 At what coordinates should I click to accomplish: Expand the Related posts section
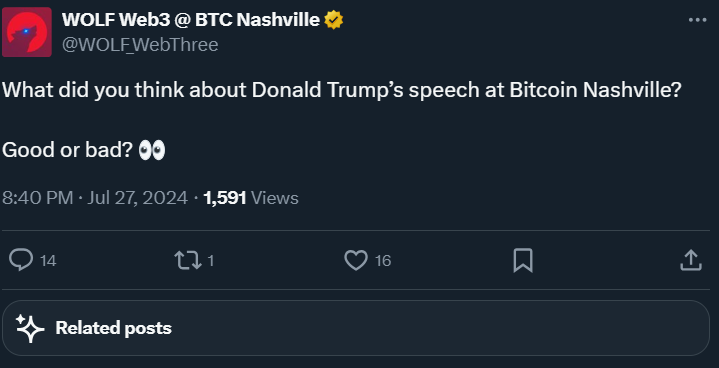356,328
